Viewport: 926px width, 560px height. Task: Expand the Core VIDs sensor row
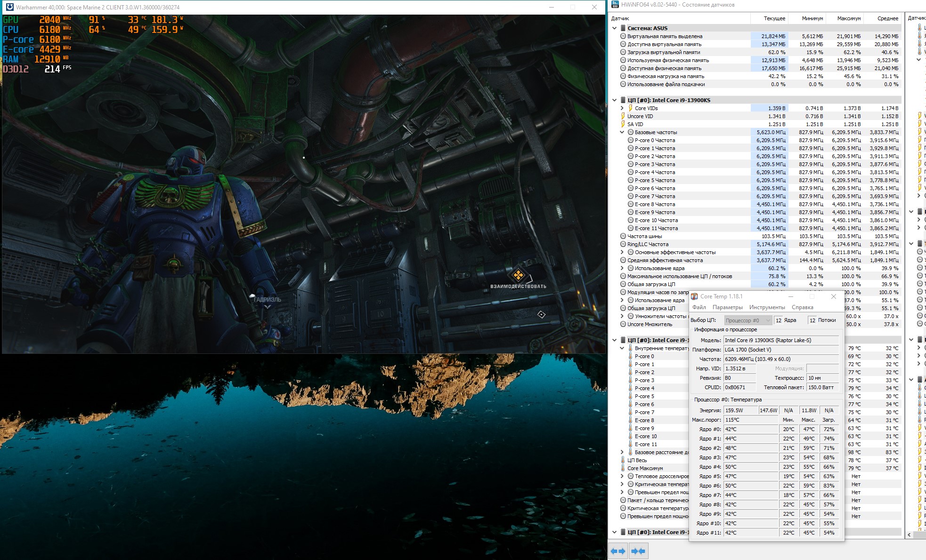pos(622,108)
